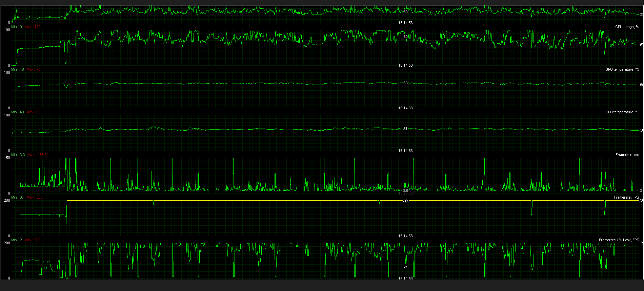Click the red "Max : 69" value

[34, 112]
